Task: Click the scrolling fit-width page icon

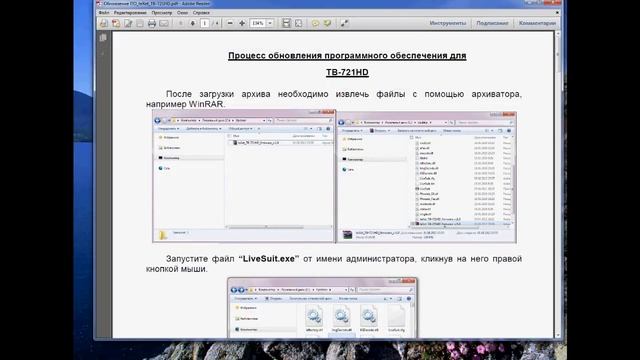Action: 286,24
